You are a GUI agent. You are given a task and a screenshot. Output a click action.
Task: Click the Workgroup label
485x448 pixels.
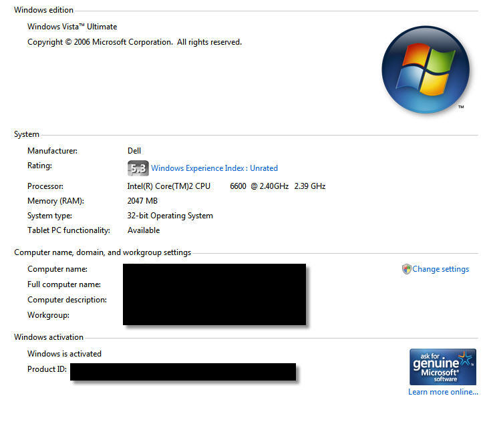click(48, 315)
